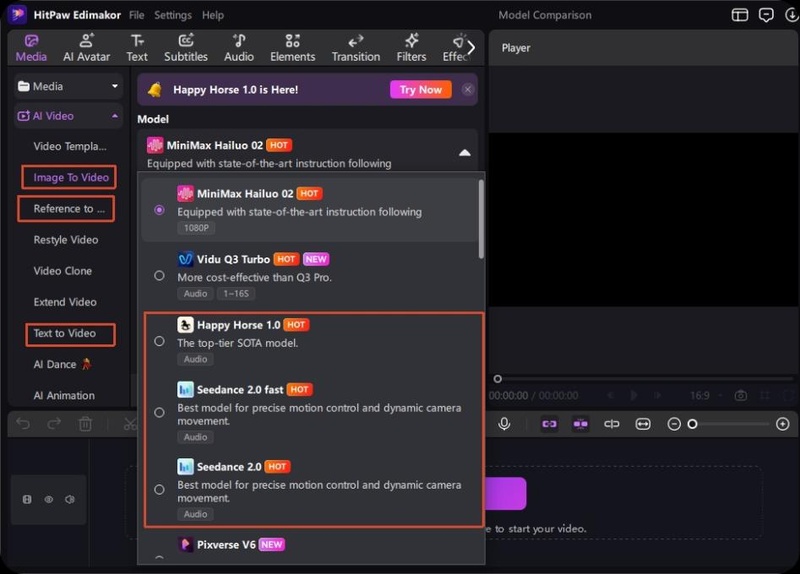Click the timeline zoom slider handle
The height and width of the screenshot is (574, 800).
692,424
